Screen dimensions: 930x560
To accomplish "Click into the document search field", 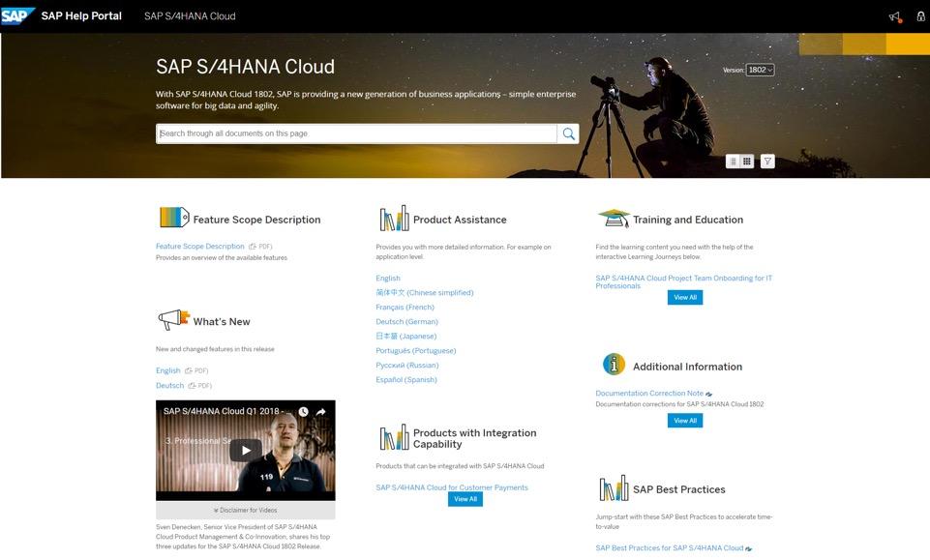I will click(x=356, y=133).
